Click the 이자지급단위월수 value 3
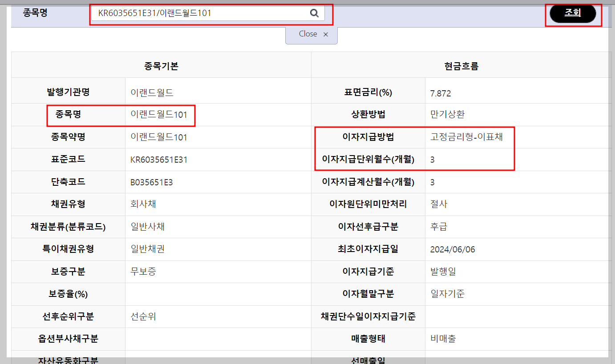This screenshot has width=615, height=364. click(433, 160)
